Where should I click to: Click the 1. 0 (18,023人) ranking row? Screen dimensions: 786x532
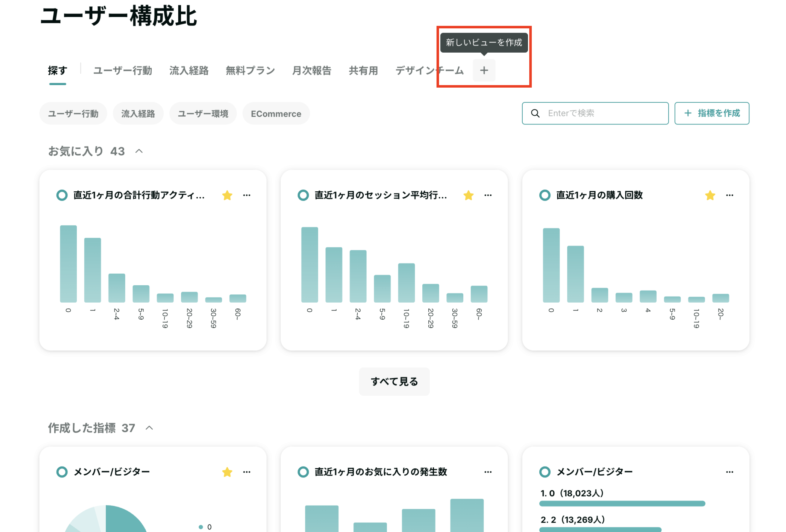point(622,498)
